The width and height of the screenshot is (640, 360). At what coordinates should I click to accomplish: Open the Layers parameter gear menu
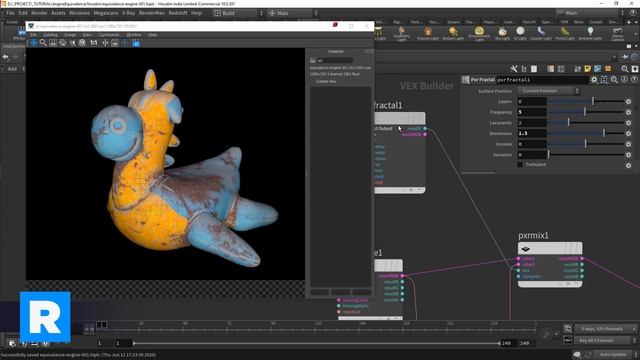tap(629, 101)
